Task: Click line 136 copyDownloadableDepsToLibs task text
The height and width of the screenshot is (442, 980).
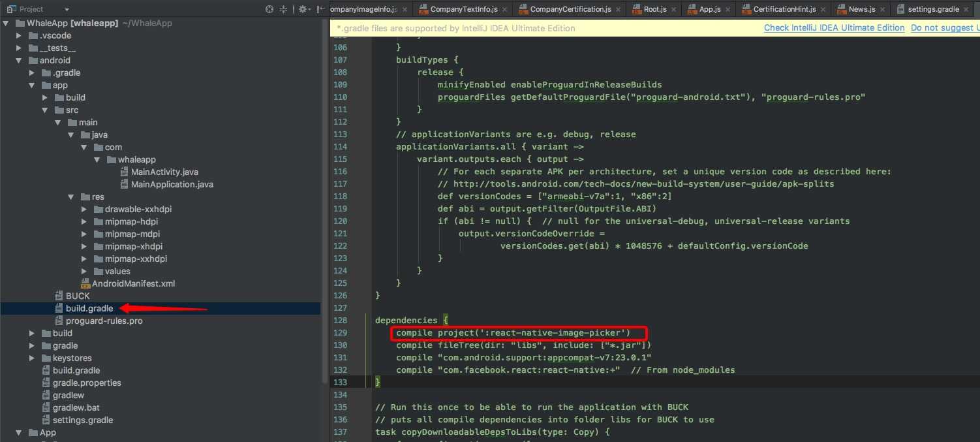Action: point(492,432)
